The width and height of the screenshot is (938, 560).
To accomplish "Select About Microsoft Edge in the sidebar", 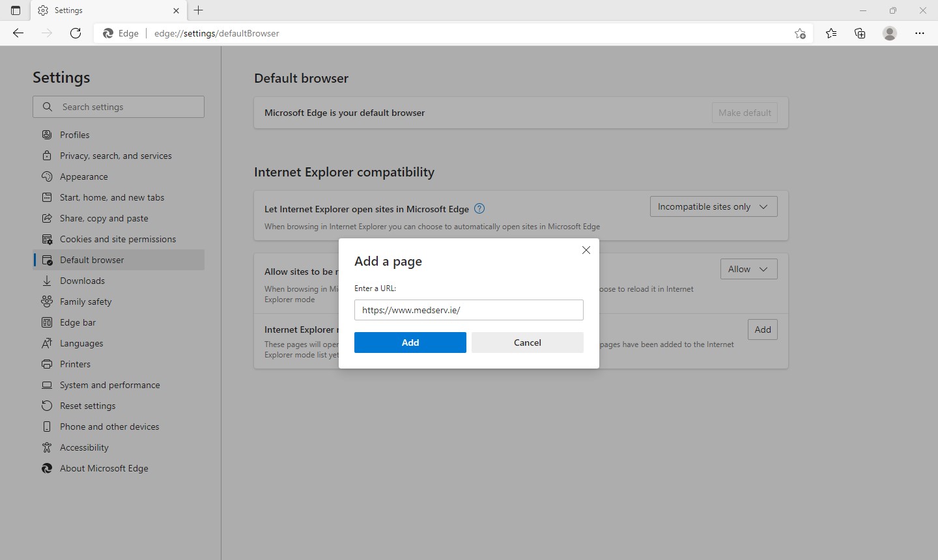I will (102, 468).
